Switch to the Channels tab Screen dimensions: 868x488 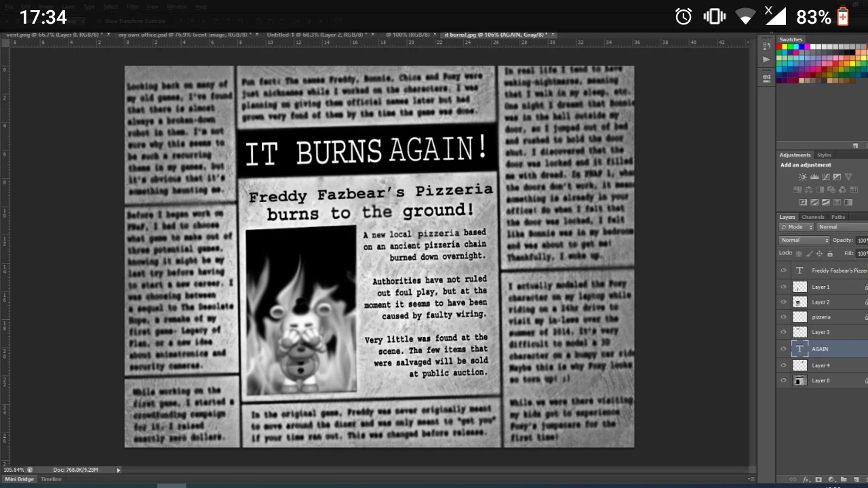tap(812, 217)
